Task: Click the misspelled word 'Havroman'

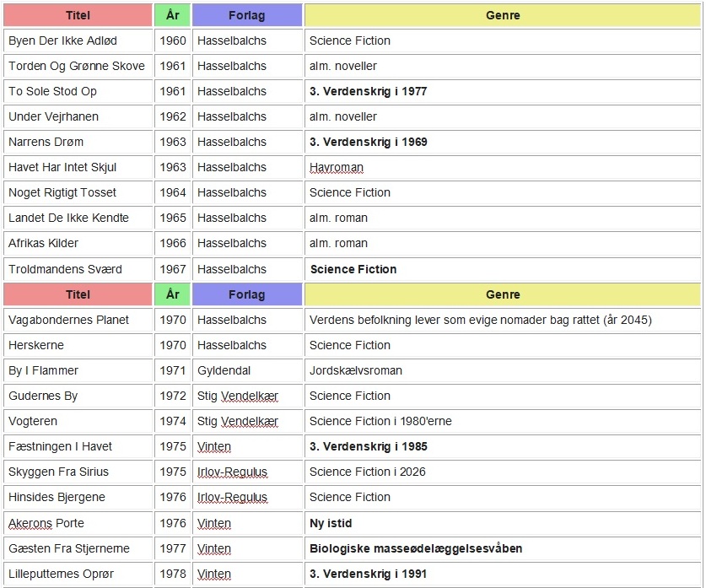Action: [336, 167]
